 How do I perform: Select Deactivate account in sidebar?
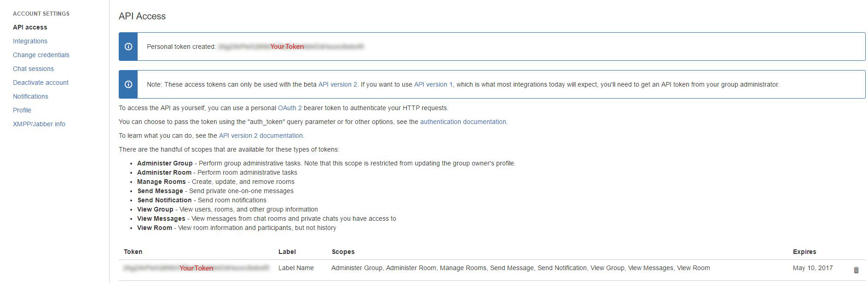[x=41, y=83]
